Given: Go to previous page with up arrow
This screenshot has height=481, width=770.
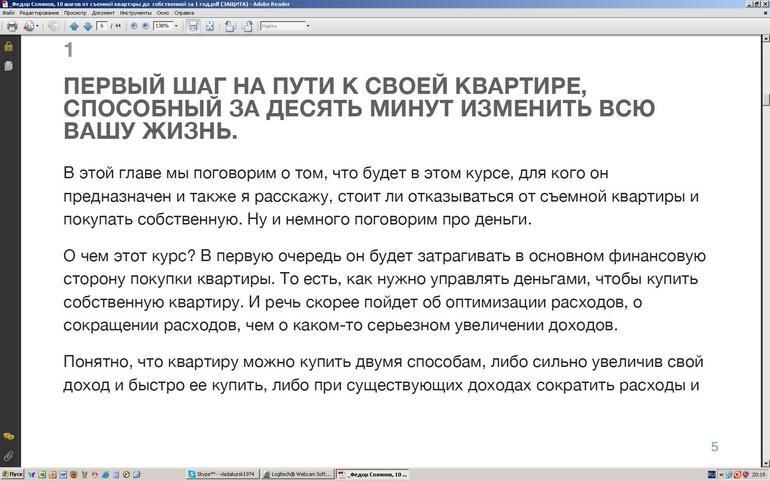Looking at the screenshot, I should tap(73, 26).
